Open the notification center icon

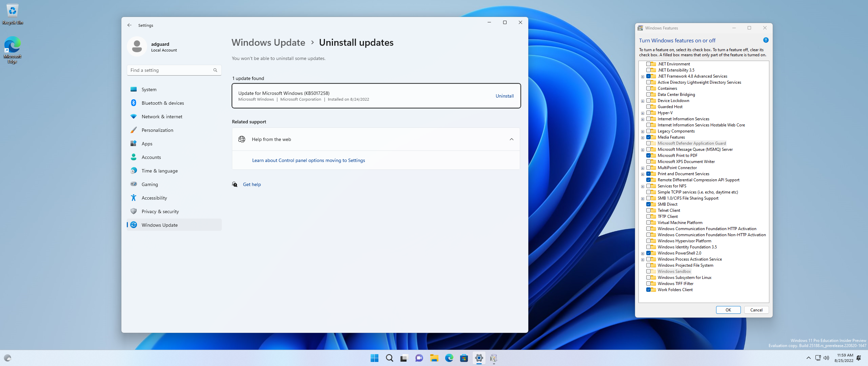pos(859,358)
